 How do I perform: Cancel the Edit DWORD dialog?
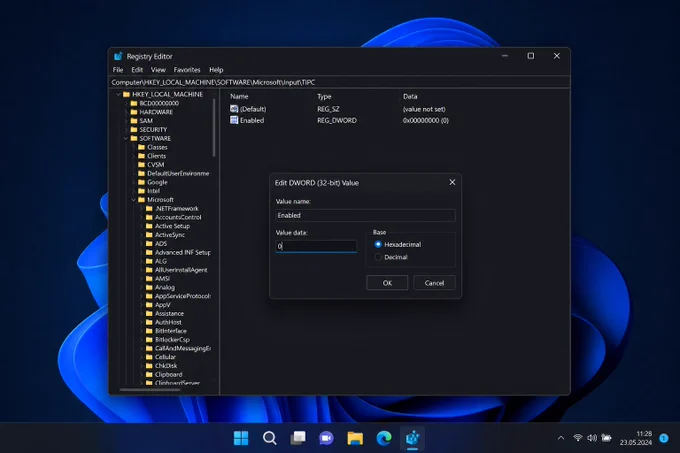point(434,283)
